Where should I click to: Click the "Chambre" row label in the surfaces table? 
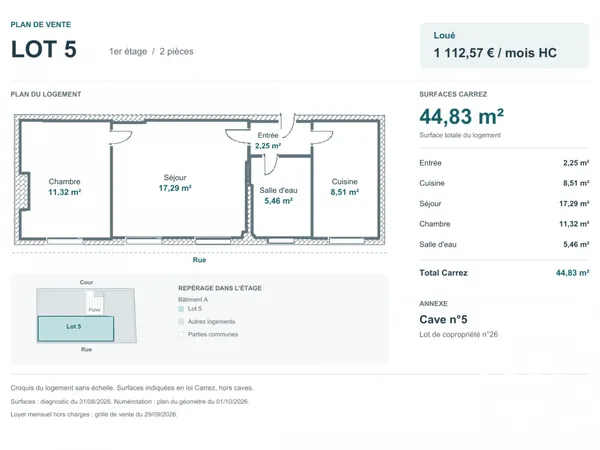pos(435,224)
